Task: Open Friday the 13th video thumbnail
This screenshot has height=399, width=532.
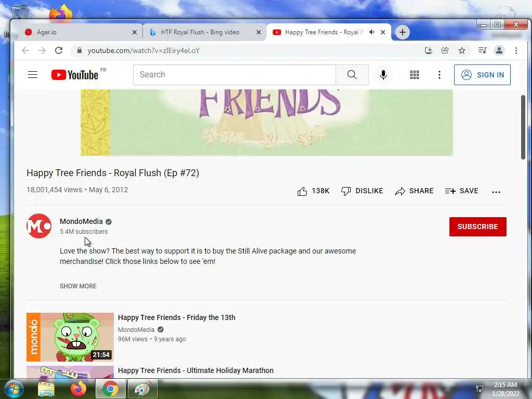Action: pos(70,337)
